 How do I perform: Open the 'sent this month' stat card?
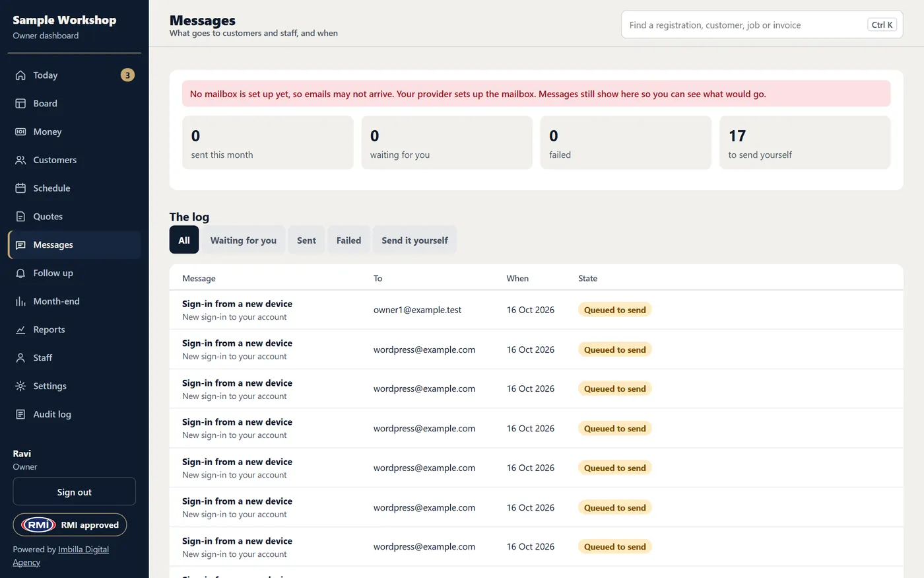coord(268,143)
